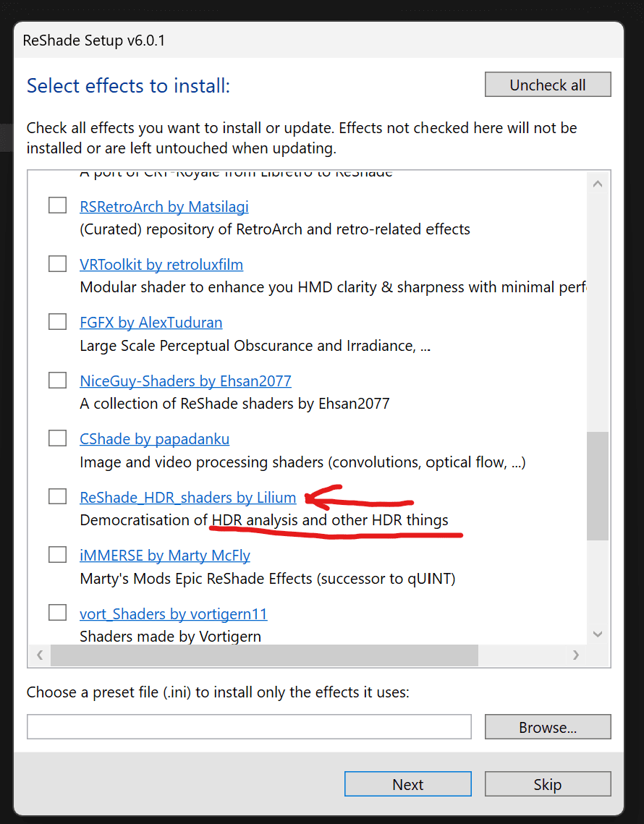Click the vertical scrollbar down arrow
Viewport: 644px width, 824px height.
point(597,634)
